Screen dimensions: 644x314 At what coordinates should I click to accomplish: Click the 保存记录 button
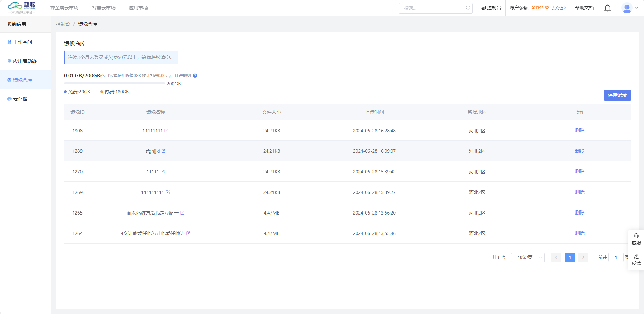point(617,95)
